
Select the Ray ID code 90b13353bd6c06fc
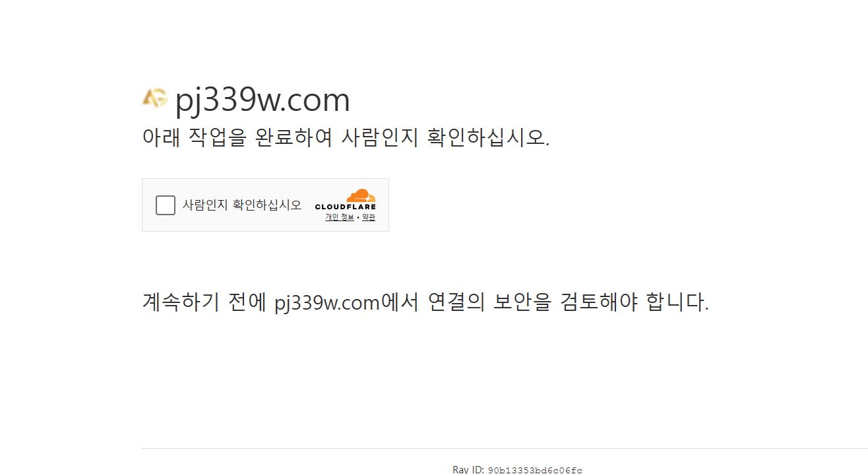535,470
